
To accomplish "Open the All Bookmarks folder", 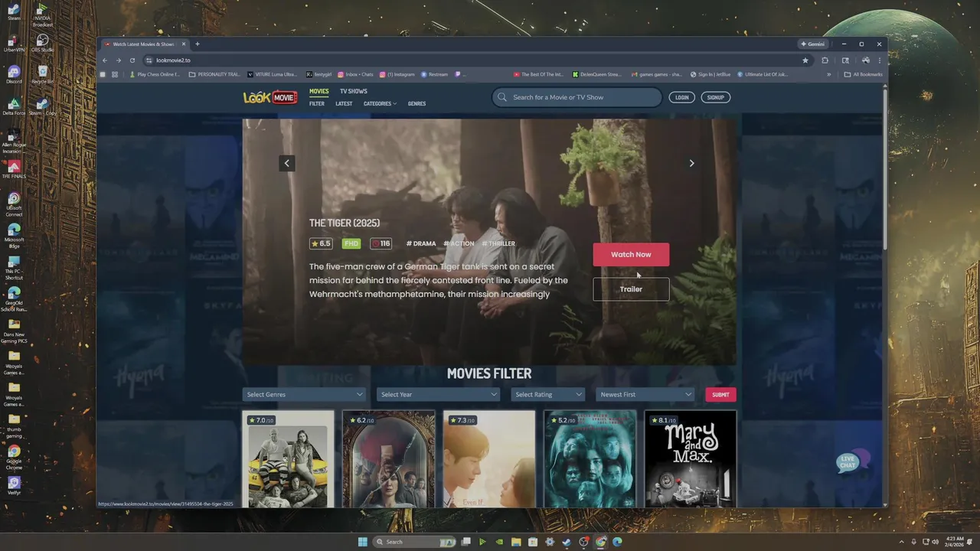I will click(x=863, y=74).
